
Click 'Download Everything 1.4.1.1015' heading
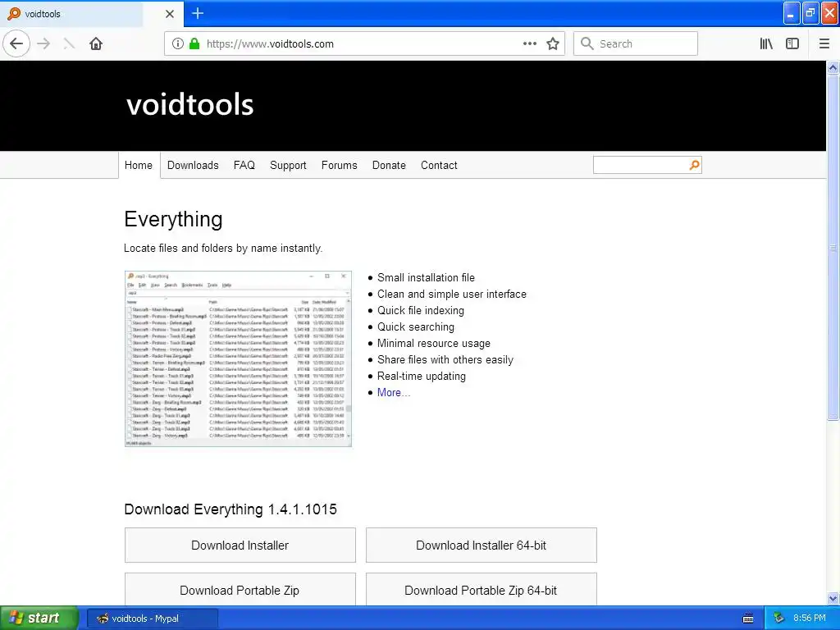pyautogui.click(x=231, y=509)
